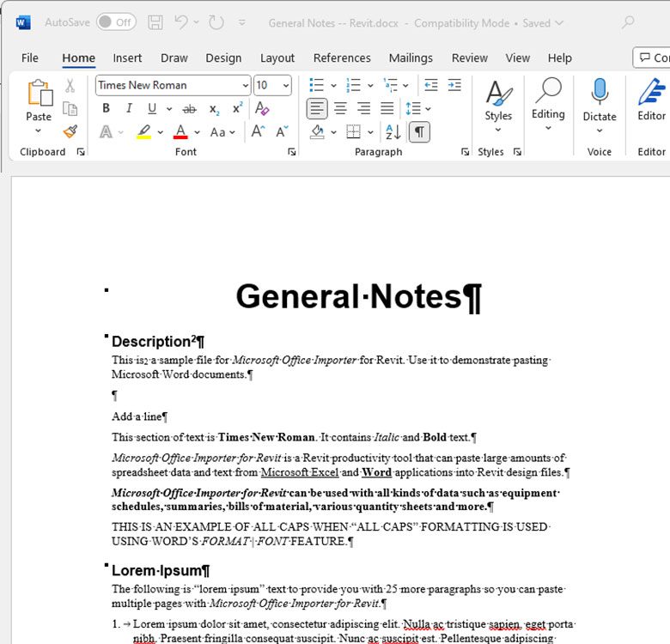Click the Lorem Ipsum heading
The width and height of the screenshot is (670, 644).
[x=156, y=570]
